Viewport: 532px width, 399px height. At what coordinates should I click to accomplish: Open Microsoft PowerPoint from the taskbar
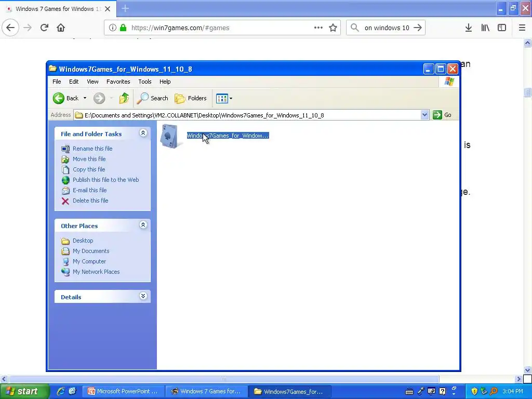124,392
